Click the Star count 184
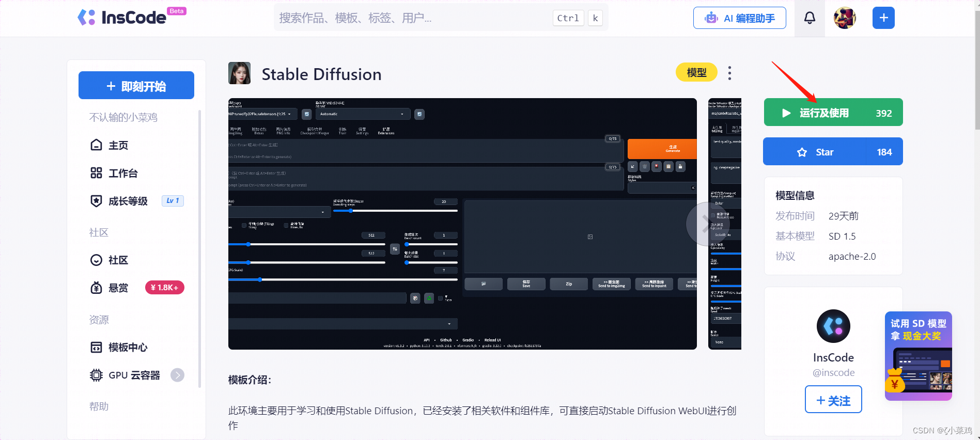Screen dimensions: 980x440 [884, 152]
